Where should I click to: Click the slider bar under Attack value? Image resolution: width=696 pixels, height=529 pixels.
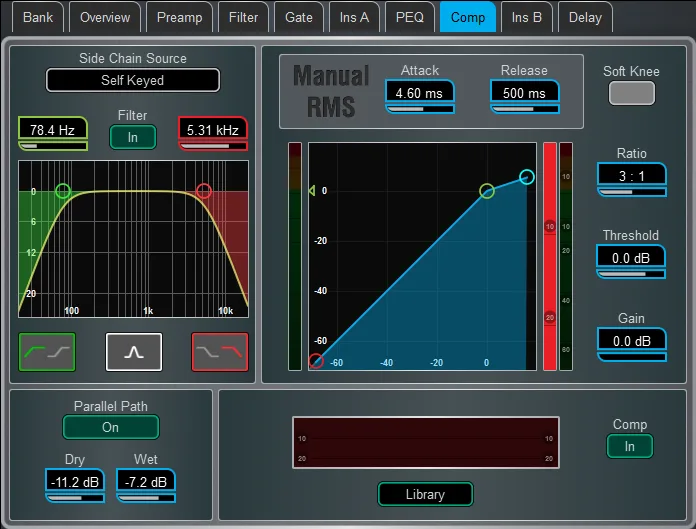click(x=420, y=109)
